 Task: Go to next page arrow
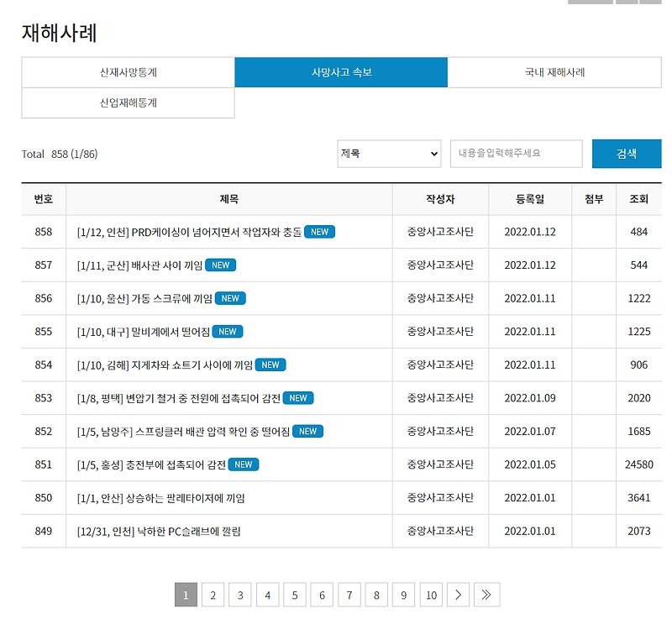458,595
